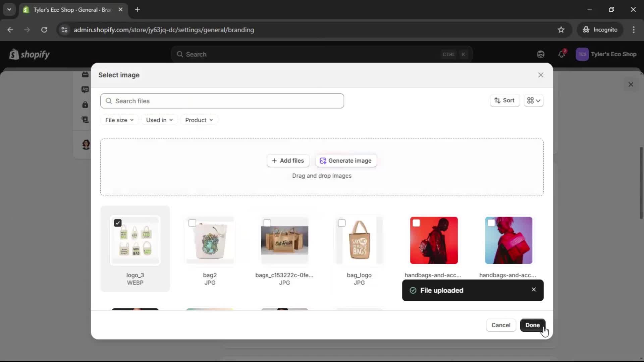Dismiss the File uploaded toast
This screenshot has width=644, height=362.
(x=534, y=290)
